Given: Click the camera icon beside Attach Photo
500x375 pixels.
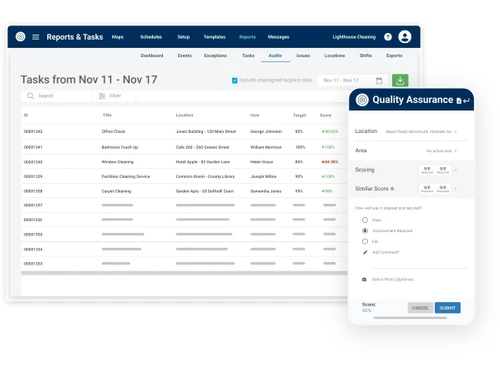Looking at the screenshot, I should 364,279.
